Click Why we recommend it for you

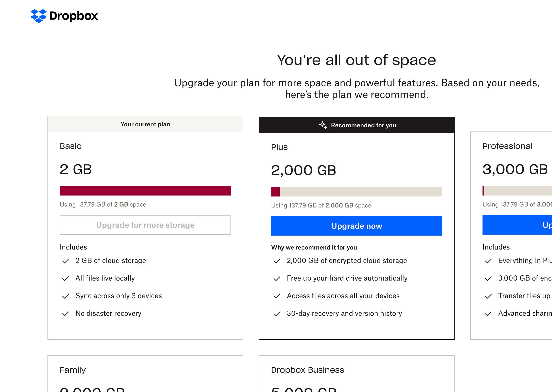pyautogui.click(x=314, y=247)
